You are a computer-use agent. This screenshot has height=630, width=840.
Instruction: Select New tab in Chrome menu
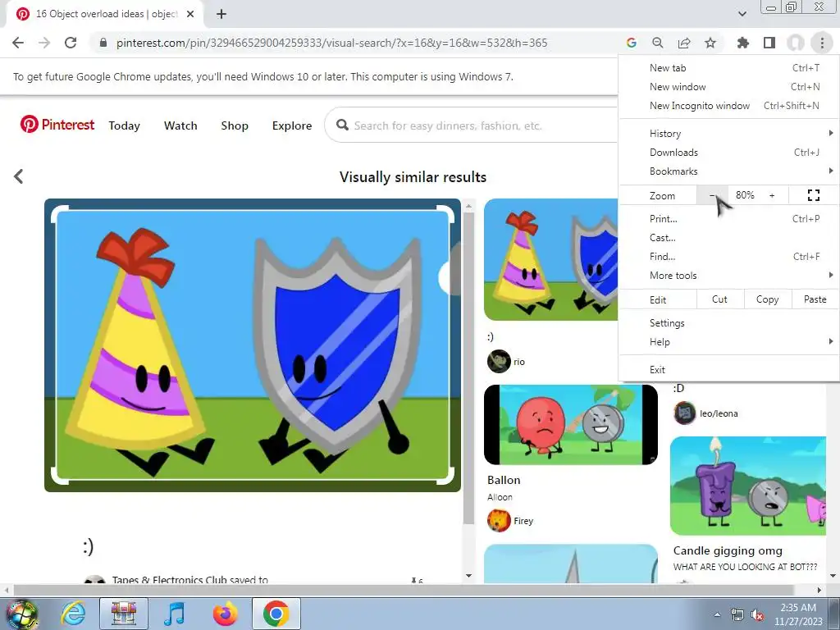728,68
